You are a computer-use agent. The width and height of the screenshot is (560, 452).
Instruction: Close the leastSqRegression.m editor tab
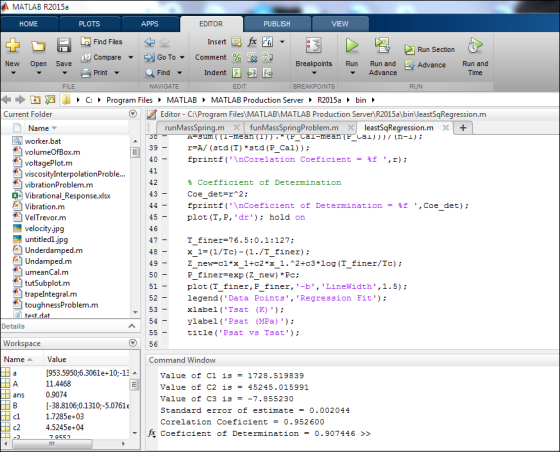point(445,127)
